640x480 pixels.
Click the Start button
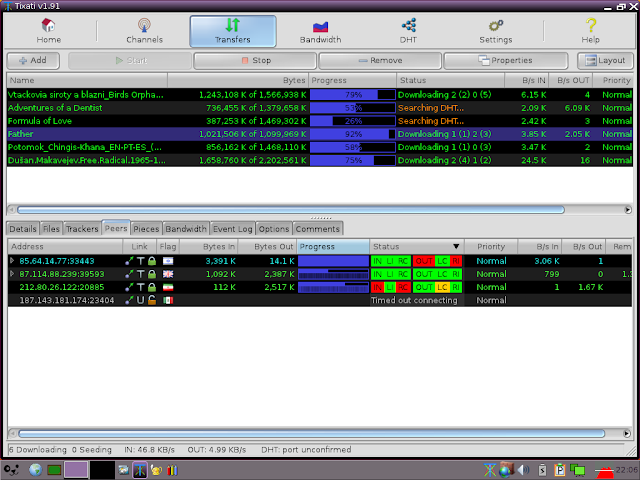click(x=130, y=60)
